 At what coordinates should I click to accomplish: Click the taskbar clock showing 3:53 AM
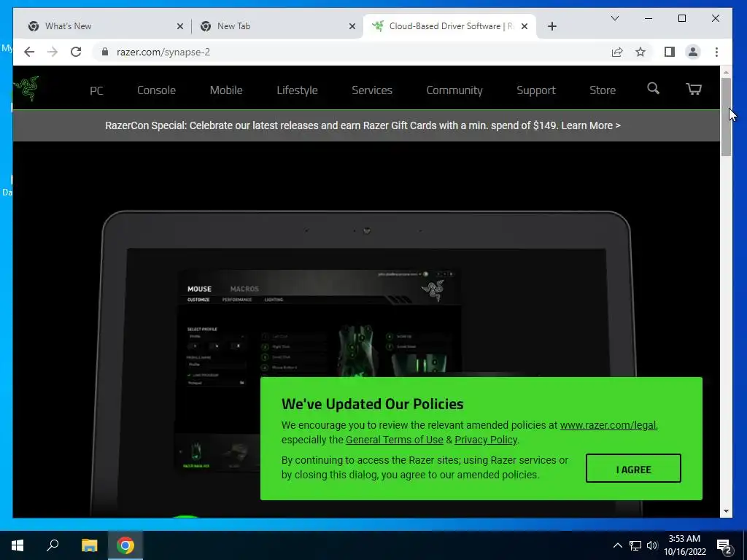point(684,545)
